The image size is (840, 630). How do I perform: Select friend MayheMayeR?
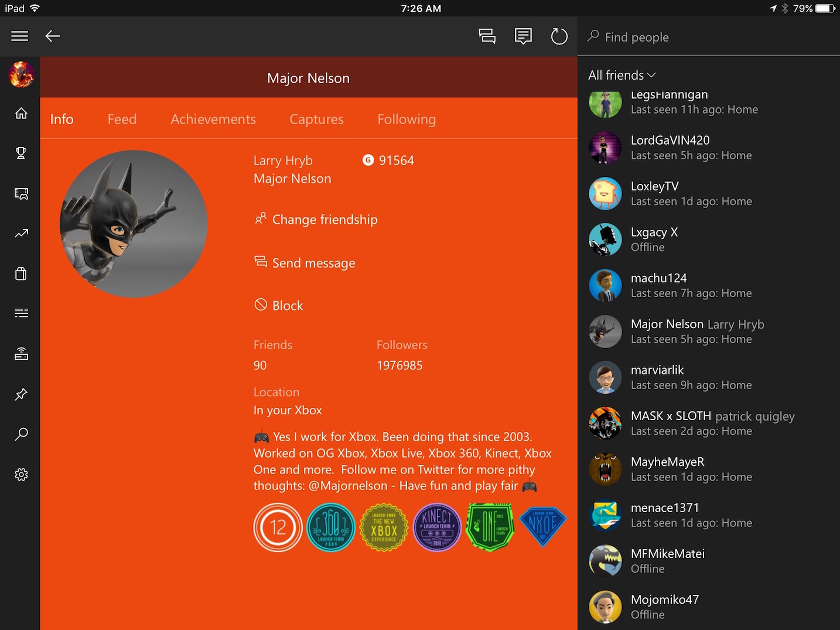pos(709,469)
